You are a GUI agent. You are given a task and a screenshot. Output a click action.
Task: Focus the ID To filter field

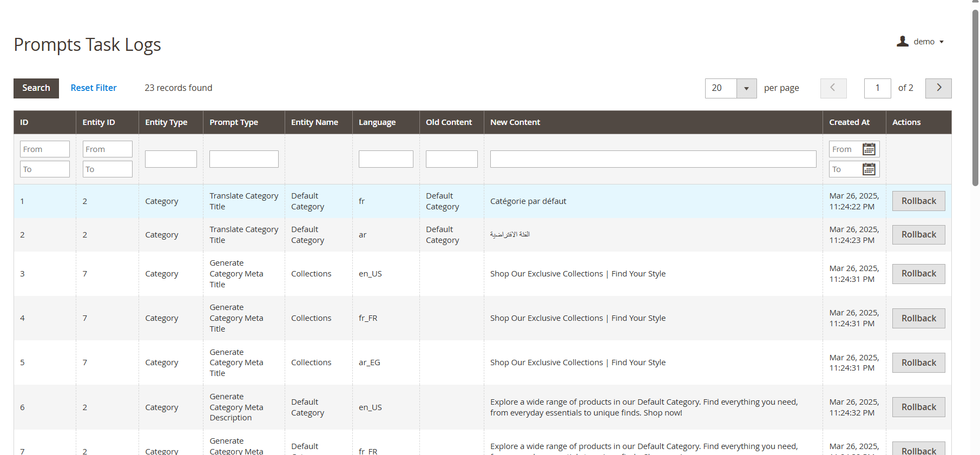pos(45,169)
